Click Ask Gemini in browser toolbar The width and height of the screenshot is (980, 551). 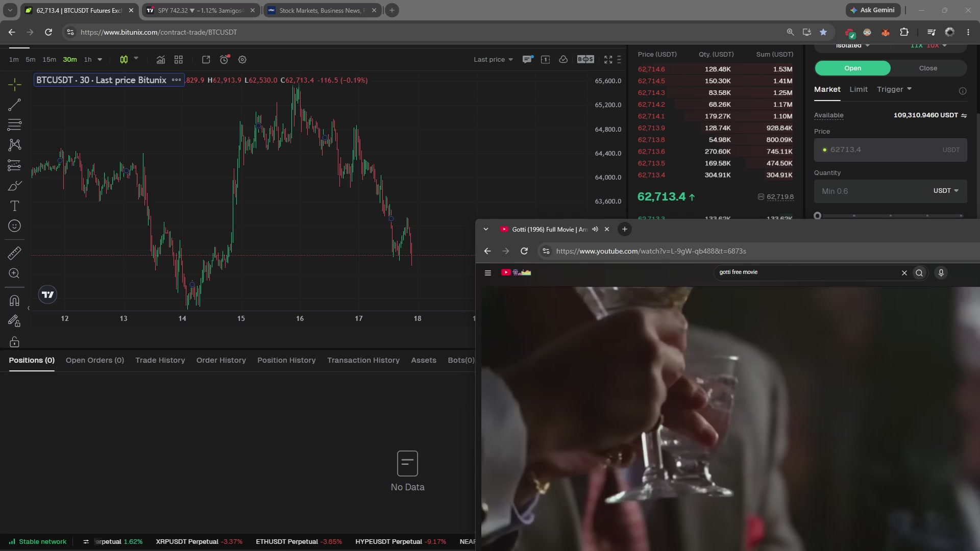[x=872, y=10]
